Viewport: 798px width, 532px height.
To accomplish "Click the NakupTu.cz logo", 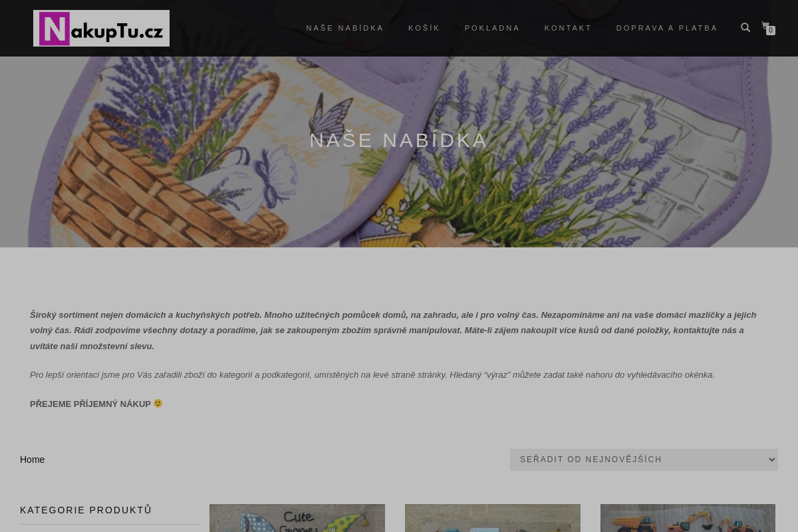I will [x=101, y=28].
